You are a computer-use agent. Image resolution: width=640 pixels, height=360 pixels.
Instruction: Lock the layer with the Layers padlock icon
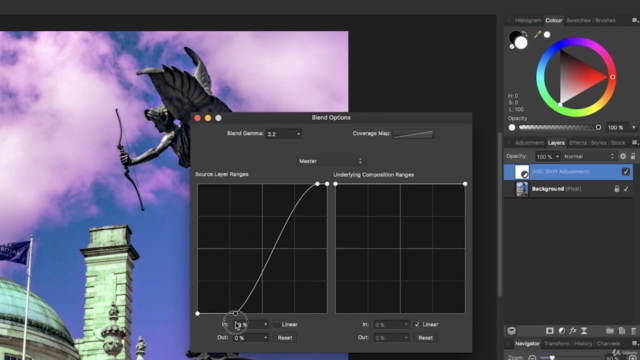click(633, 156)
